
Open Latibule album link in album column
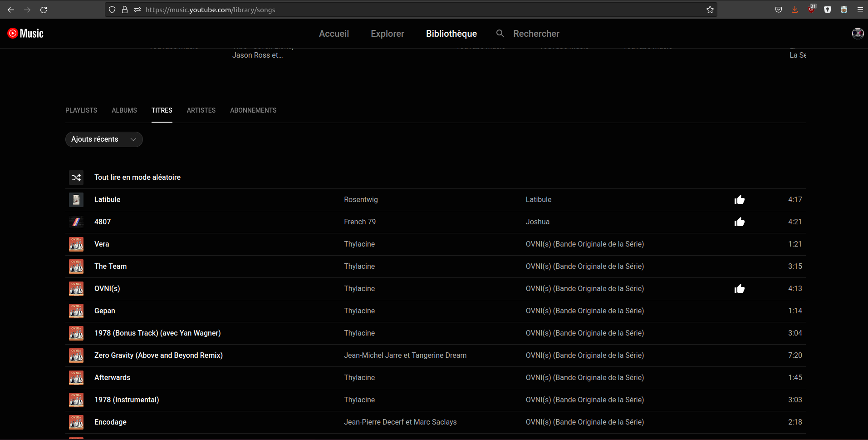(x=539, y=200)
